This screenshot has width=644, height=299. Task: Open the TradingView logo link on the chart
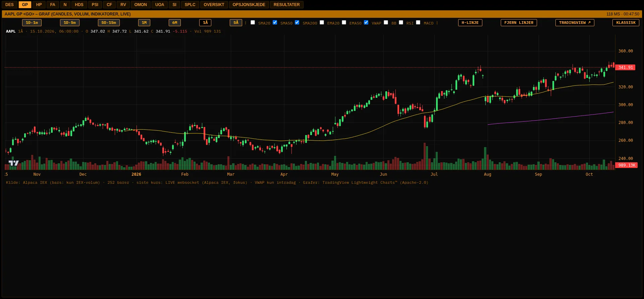point(14,163)
